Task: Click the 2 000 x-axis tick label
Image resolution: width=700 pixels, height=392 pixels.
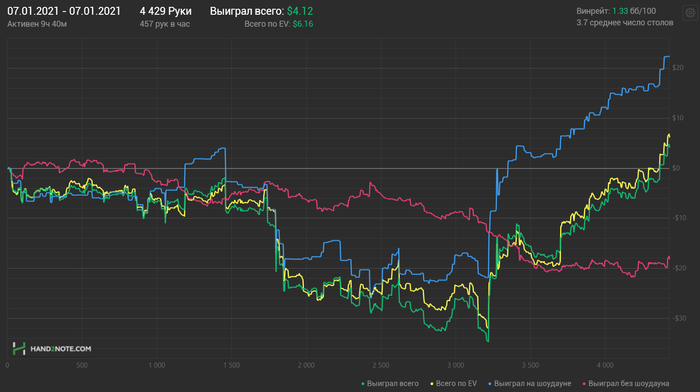Action: 306,365
